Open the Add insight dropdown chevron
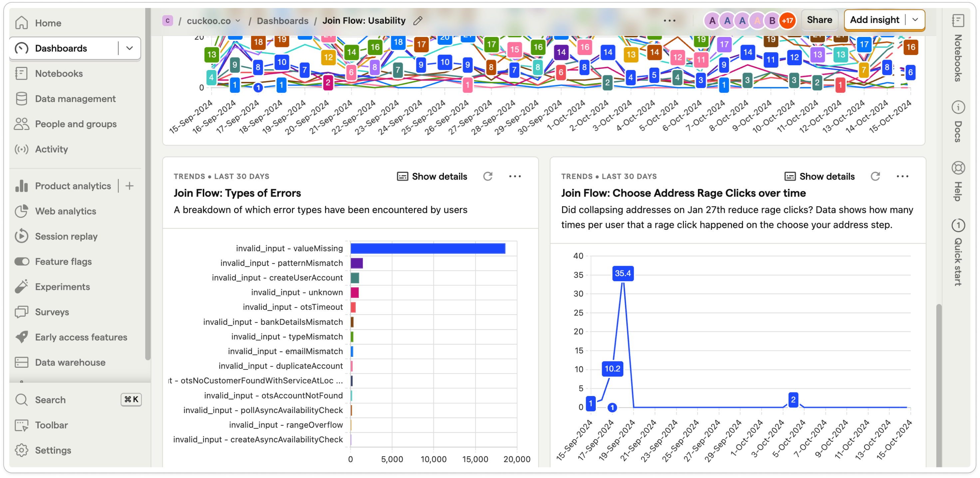This screenshot has height=478, width=980. (x=915, y=20)
